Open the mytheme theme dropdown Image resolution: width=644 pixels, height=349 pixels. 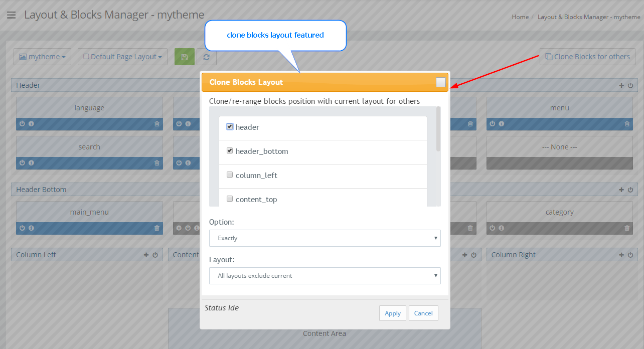42,57
